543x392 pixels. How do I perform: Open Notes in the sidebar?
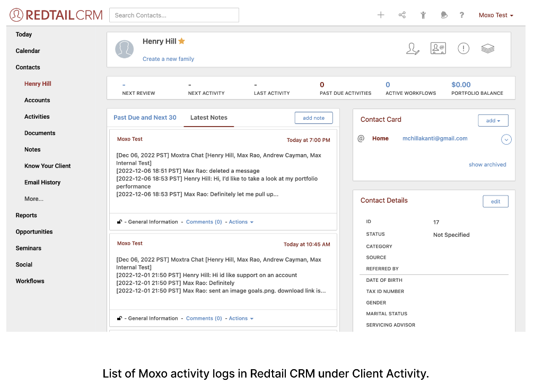(x=32, y=149)
